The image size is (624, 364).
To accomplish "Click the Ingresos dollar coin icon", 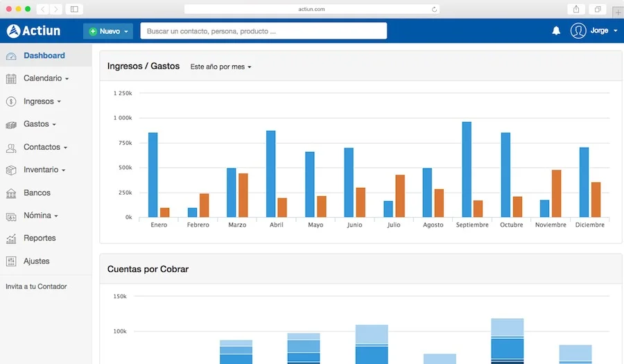I will [x=11, y=101].
